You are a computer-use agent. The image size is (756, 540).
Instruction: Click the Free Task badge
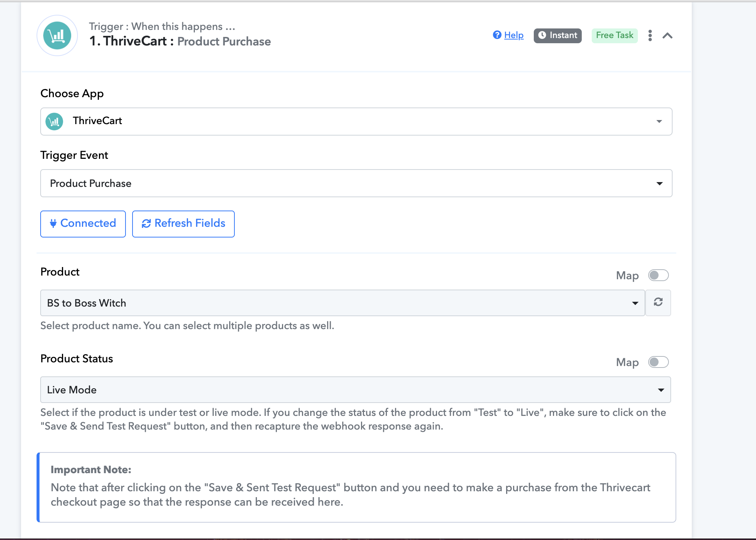coord(614,35)
